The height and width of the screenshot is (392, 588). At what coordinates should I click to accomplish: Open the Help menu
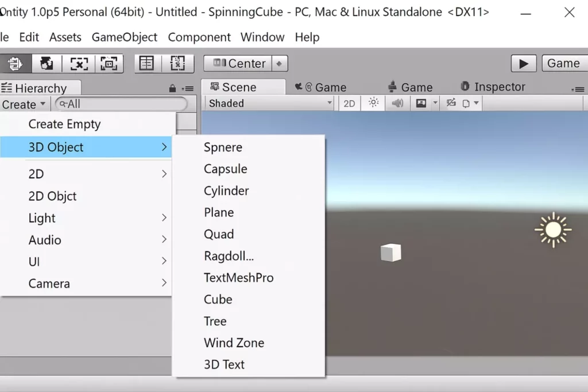click(x=307, y=37)
